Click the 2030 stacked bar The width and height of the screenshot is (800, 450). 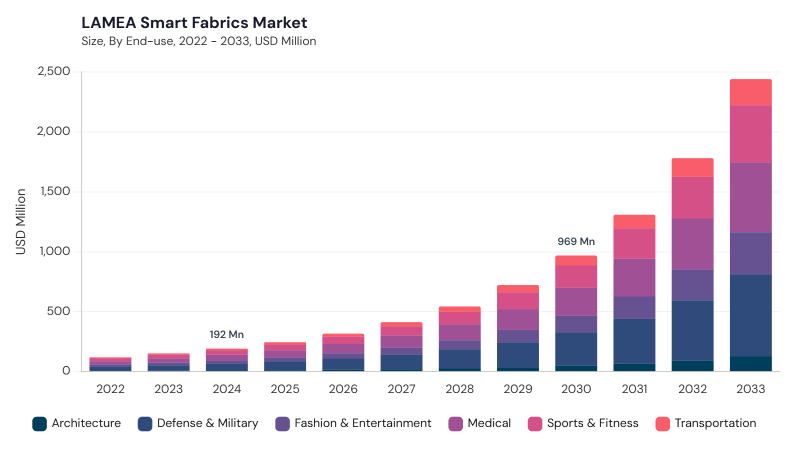tap(576, 313)
